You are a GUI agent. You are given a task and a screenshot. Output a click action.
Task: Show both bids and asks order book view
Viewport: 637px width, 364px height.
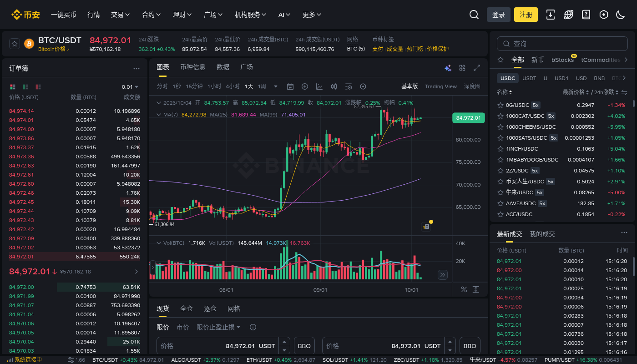pos(13,86)
